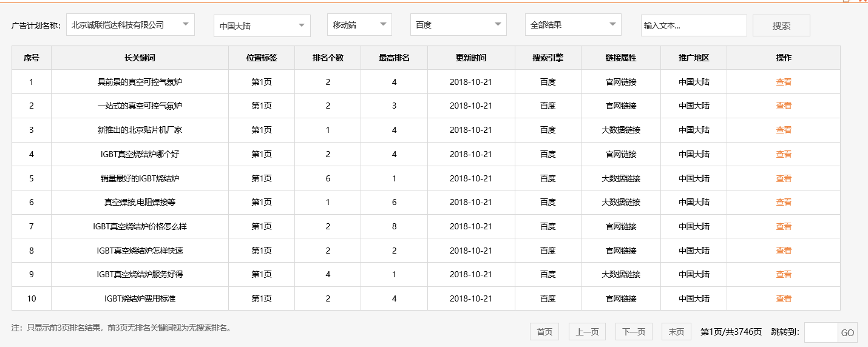Click the GO jump button
The width and height of the screenshot is (868, 347).
(x=847, y=332)
